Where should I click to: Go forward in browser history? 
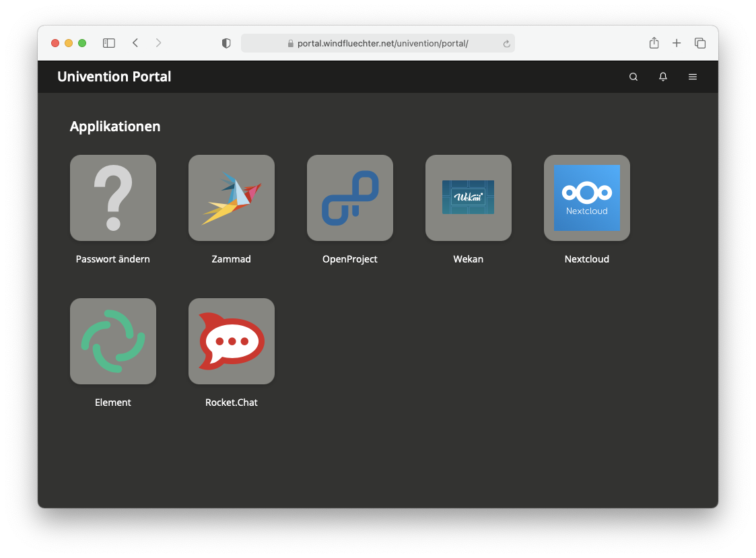coord(158,43)
